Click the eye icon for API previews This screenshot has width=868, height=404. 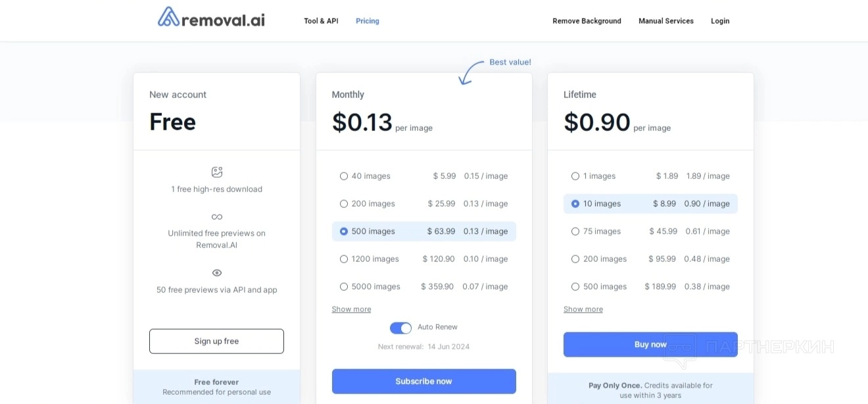coord(217,272)
